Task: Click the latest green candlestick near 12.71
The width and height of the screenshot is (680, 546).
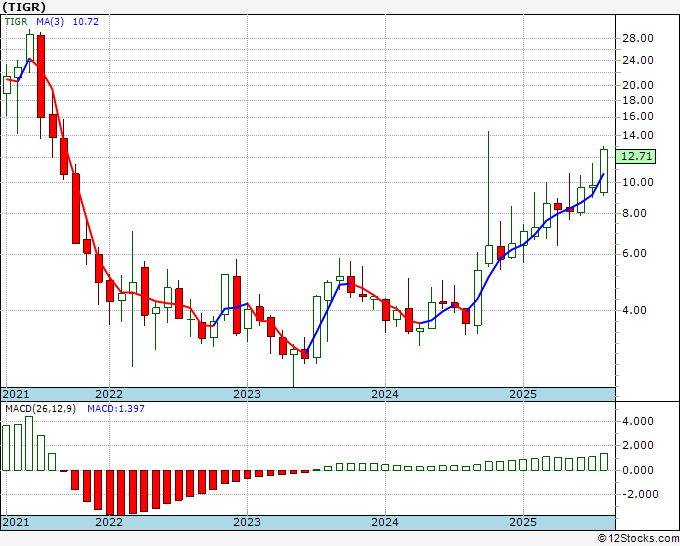Action: (x=604, y=171)
